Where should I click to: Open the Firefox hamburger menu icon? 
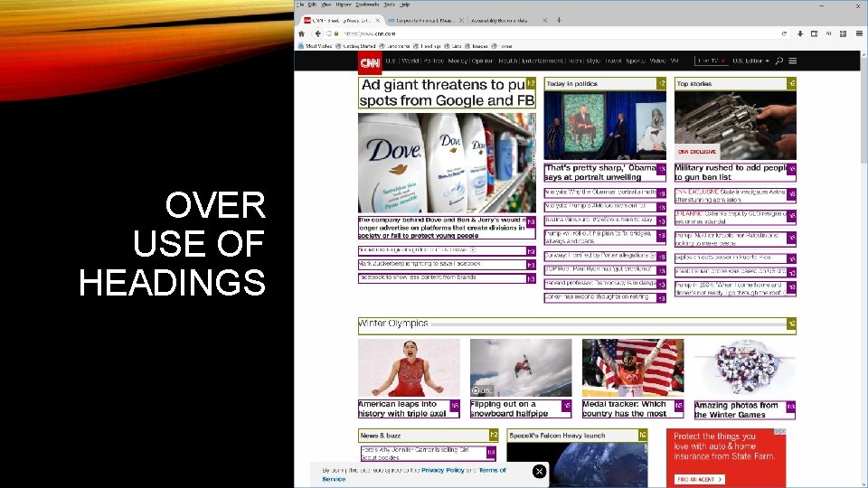coord(859,33)
